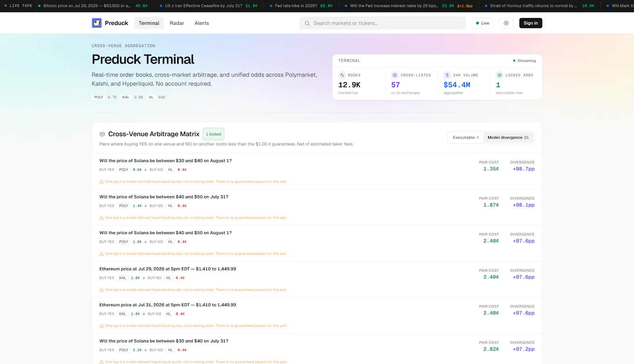Click the Preduck brand name link
Viewport: 634px width, 364px height.
116,23
